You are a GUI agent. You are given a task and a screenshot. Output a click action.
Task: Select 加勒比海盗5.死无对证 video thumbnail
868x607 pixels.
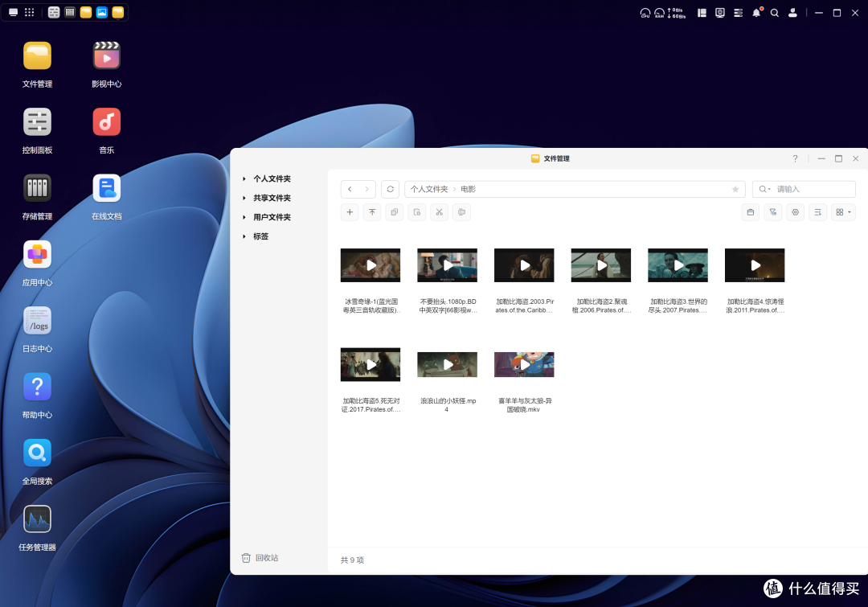pyautogui.click(x=371, y=364)
